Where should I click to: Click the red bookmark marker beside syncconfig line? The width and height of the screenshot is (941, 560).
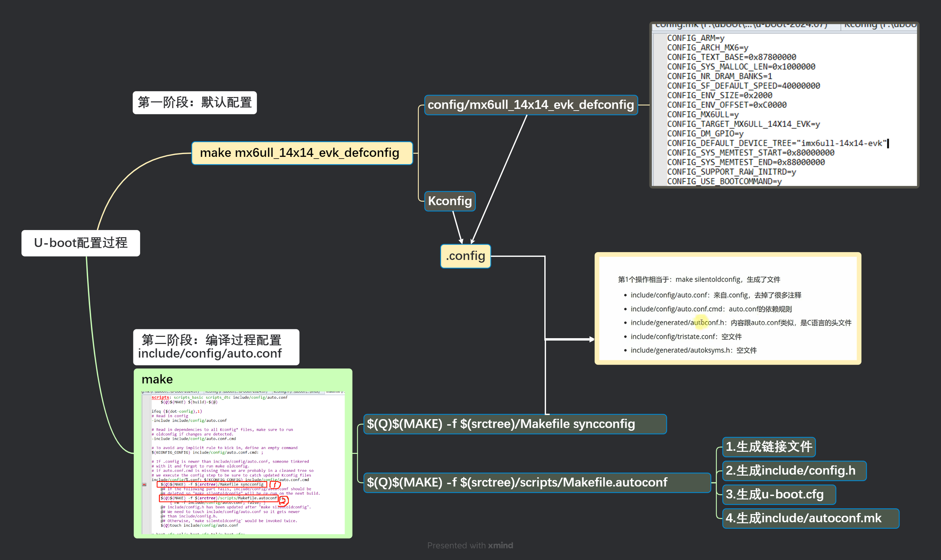(145, 484)
